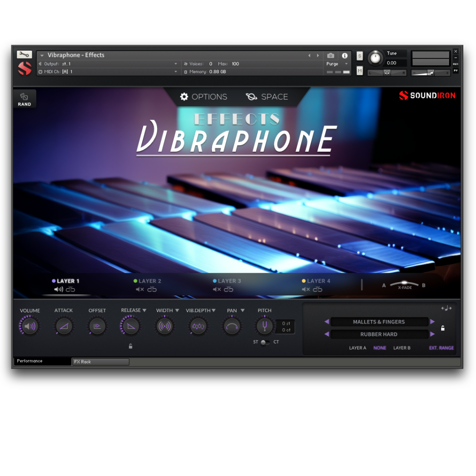Screen dimensions: 476x476
Task: Assign to Layer B
Action: 402,348
